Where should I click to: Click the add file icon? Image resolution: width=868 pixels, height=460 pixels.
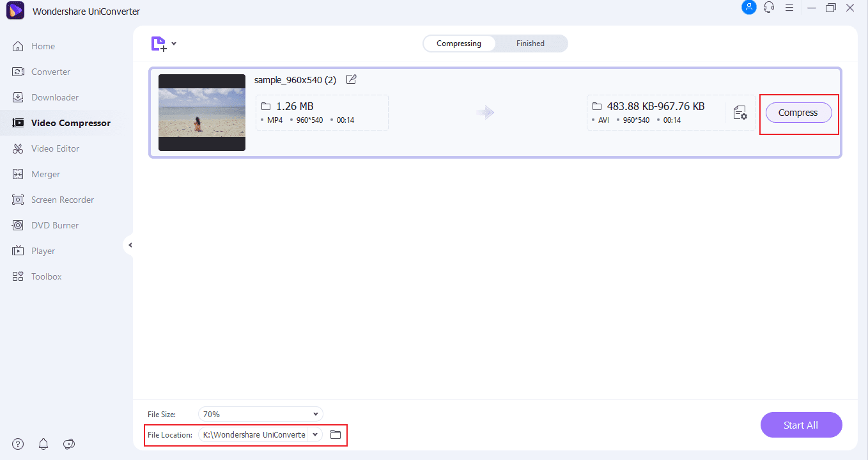pos(158,44)
